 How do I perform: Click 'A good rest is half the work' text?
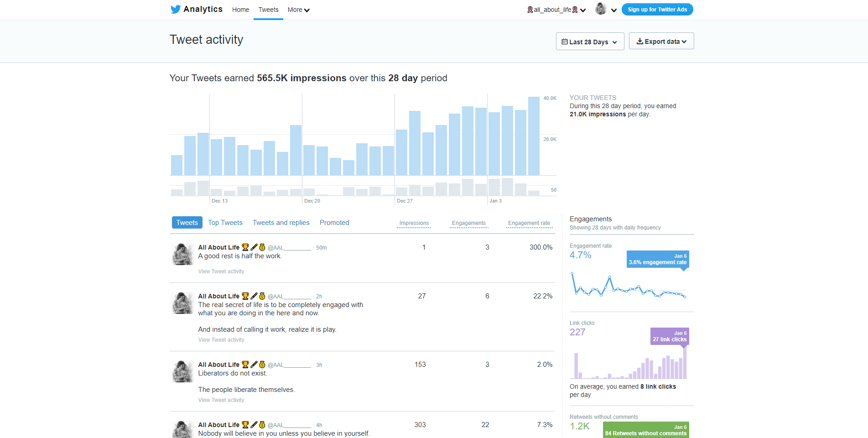(240, 256)
